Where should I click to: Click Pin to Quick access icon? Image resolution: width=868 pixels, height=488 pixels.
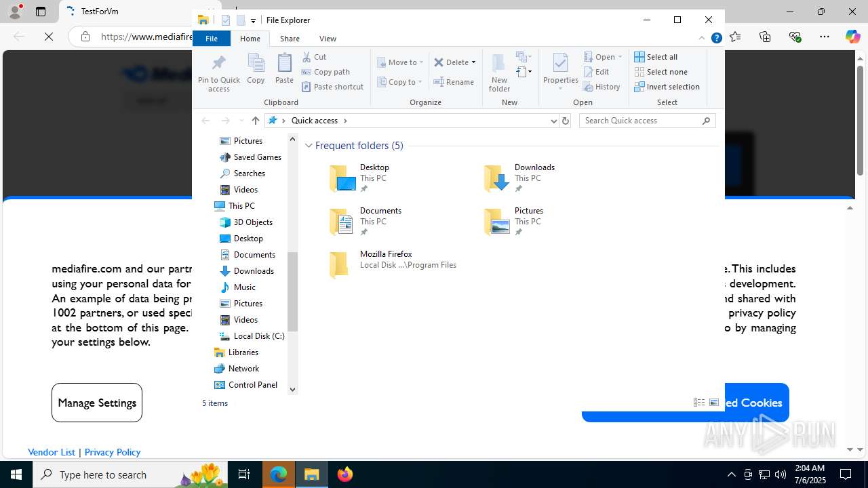pos(218,73)
